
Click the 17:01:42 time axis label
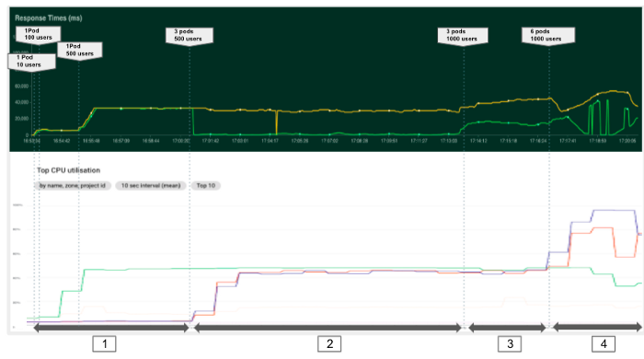click(x=211, y=141)
